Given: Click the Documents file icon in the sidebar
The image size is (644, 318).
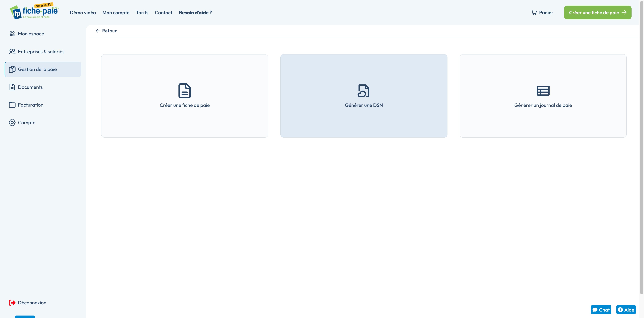Looking at the screenshot, I should coord(12,87).
